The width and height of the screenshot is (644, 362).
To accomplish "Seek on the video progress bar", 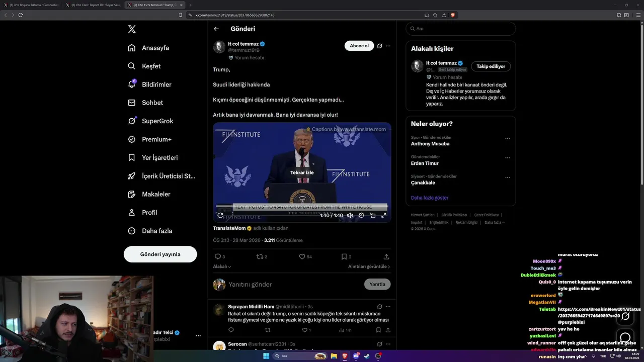I will [x=302, y=206].
